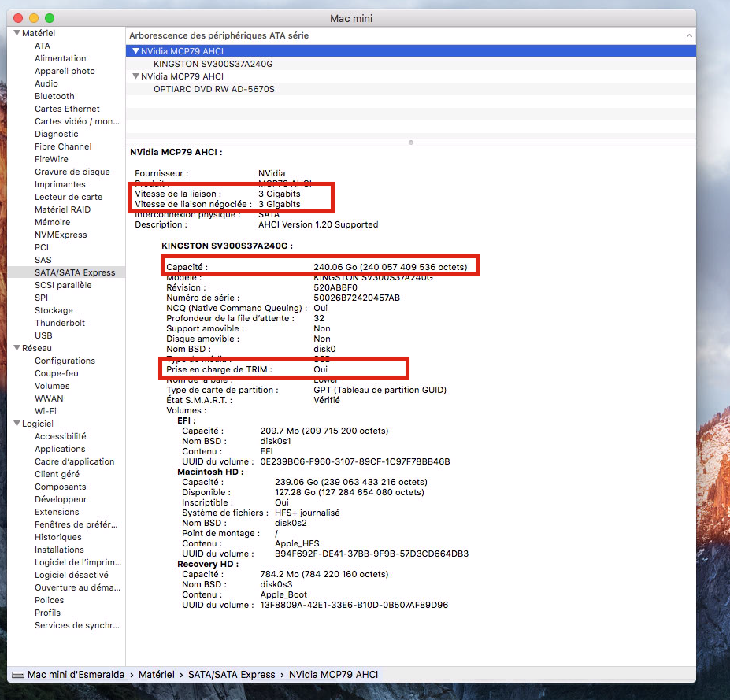Open the USB section in sidebar

click(x=43, y=335)
